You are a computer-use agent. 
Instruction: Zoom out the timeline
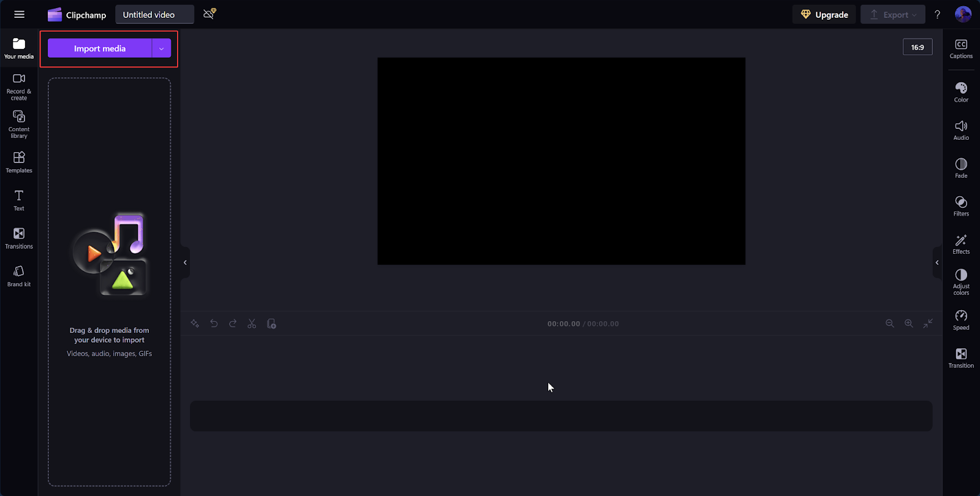[x=889, y=324]
